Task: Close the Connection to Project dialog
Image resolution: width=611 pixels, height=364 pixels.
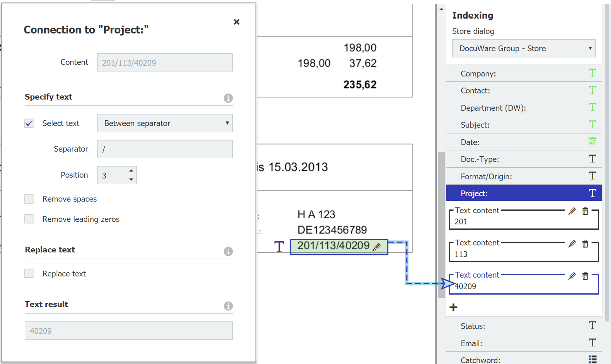Action: click(x=236, y=22)
